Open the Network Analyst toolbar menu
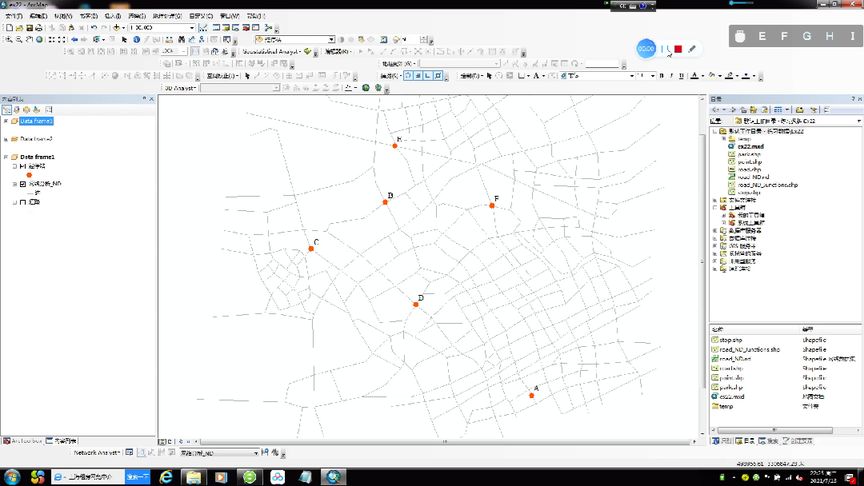This screenshot has height=486, width=864. tap(97, 453)
